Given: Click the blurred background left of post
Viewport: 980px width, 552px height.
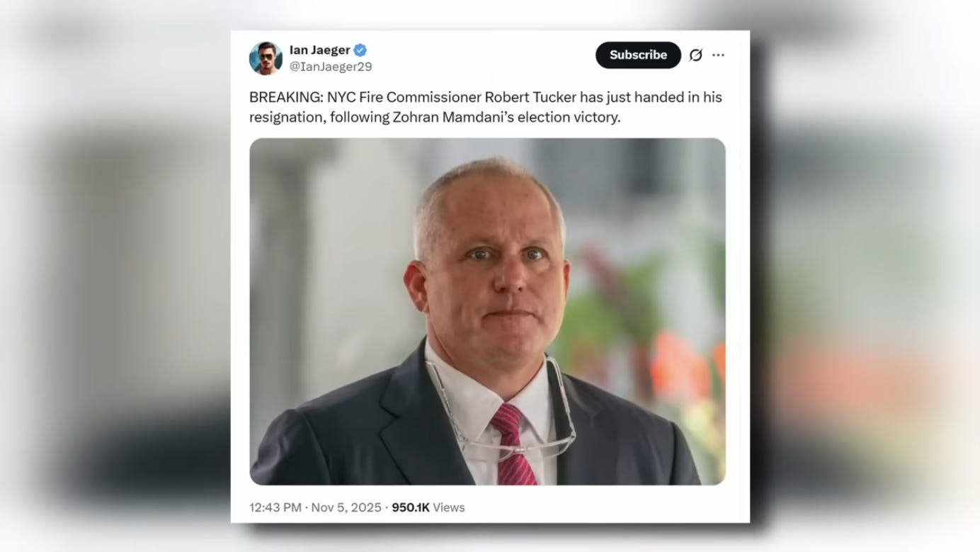Looking at the screenshot, I should point(115,276).
